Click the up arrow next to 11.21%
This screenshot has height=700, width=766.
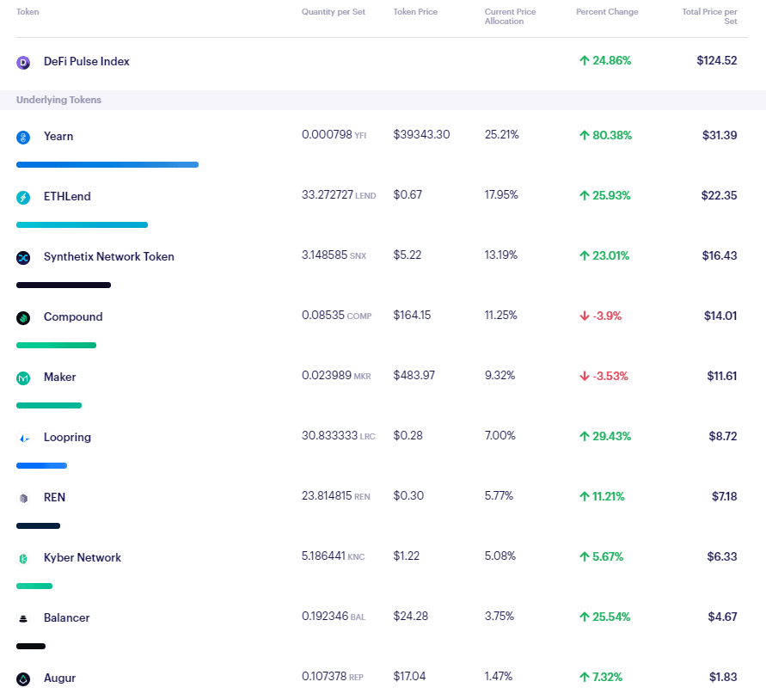(x=585, y=497)
